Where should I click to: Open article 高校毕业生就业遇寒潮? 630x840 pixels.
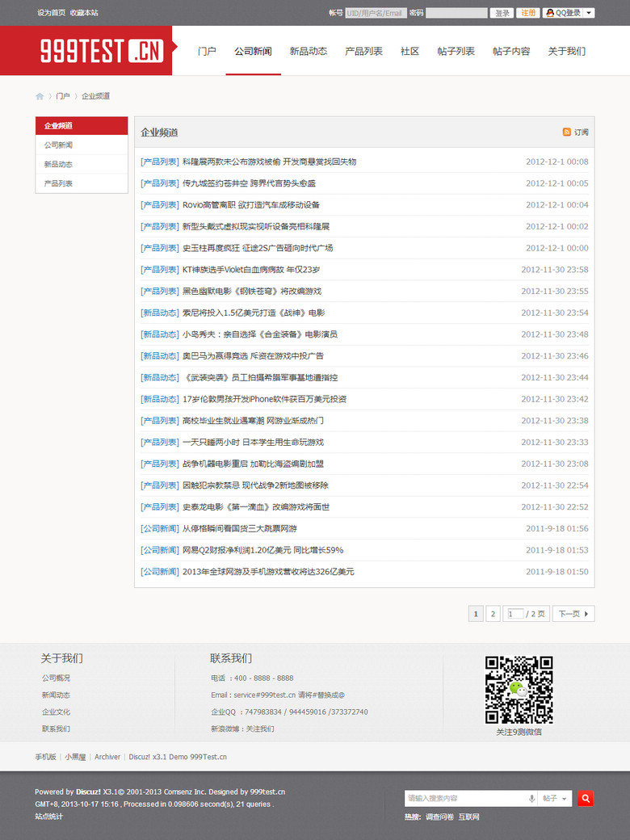point(253,421)
